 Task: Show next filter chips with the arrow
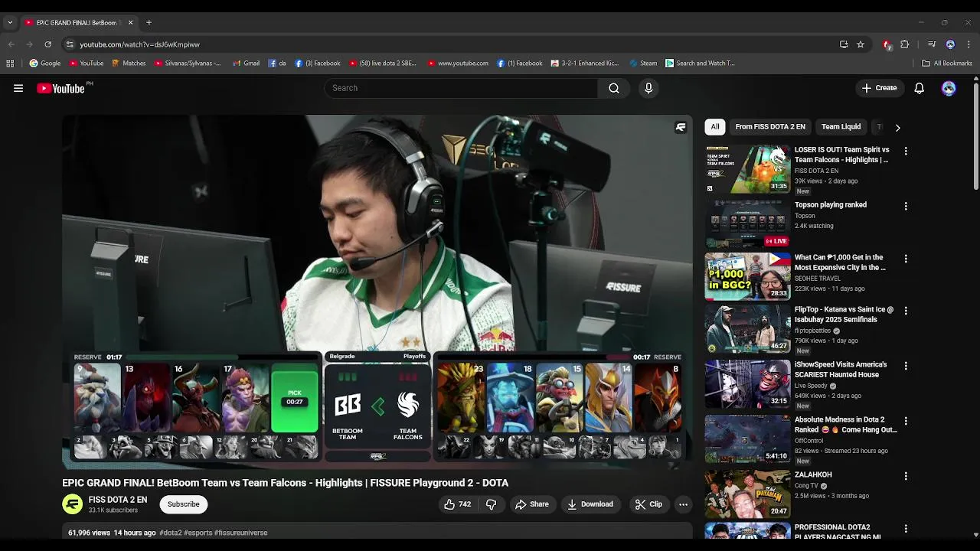pos(897,127)
